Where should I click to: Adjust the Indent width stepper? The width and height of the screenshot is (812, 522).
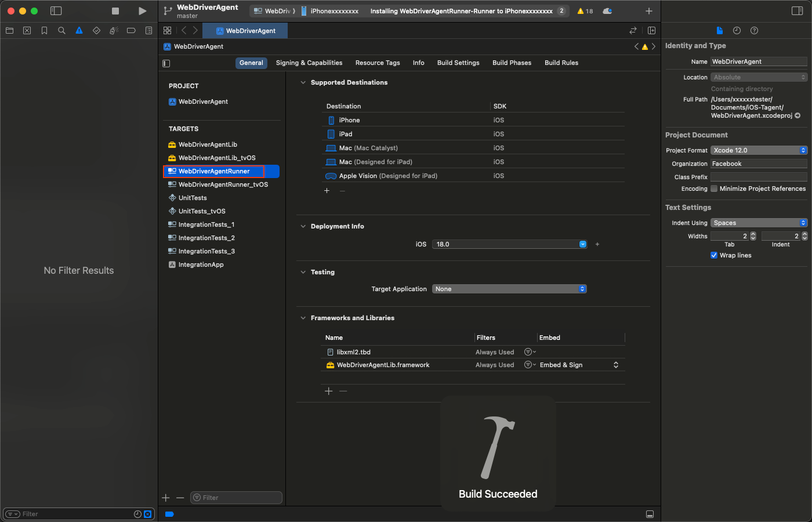[804, 236]
